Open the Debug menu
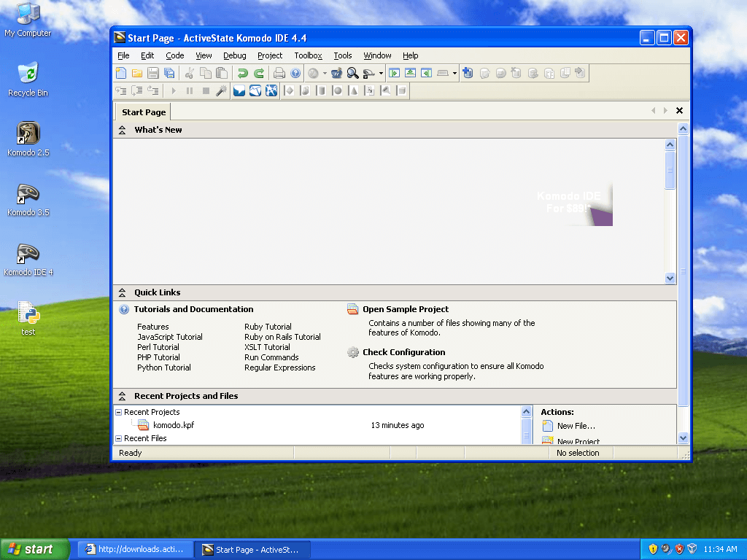 [234, 55]
